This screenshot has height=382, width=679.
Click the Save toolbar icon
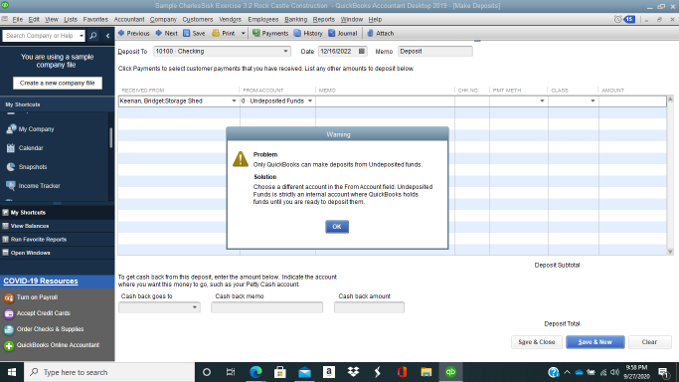pyautogui.click(x=187, y=33)
